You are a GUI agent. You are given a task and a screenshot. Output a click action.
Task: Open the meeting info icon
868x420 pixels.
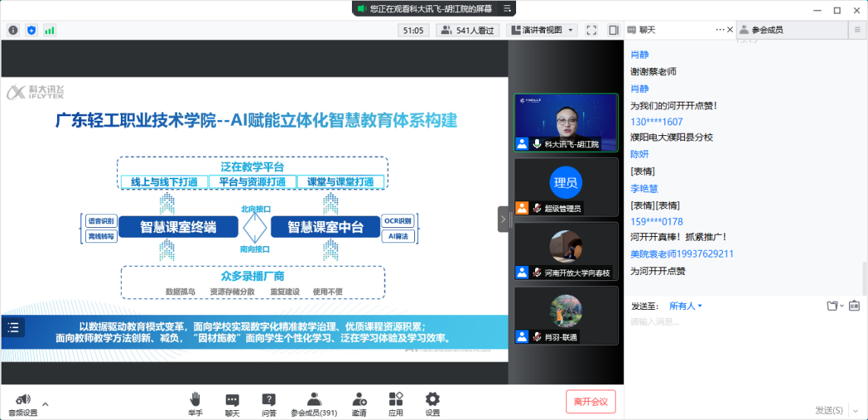coord(13,30)
